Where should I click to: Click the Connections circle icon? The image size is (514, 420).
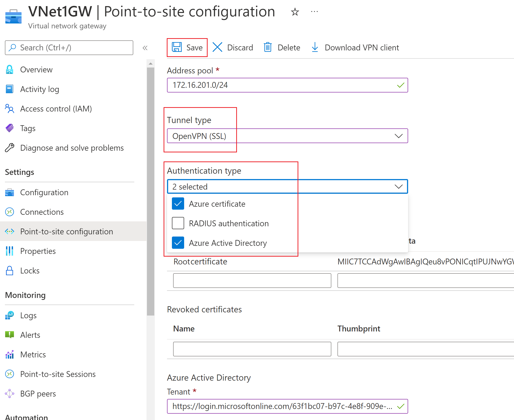[10, 212]
